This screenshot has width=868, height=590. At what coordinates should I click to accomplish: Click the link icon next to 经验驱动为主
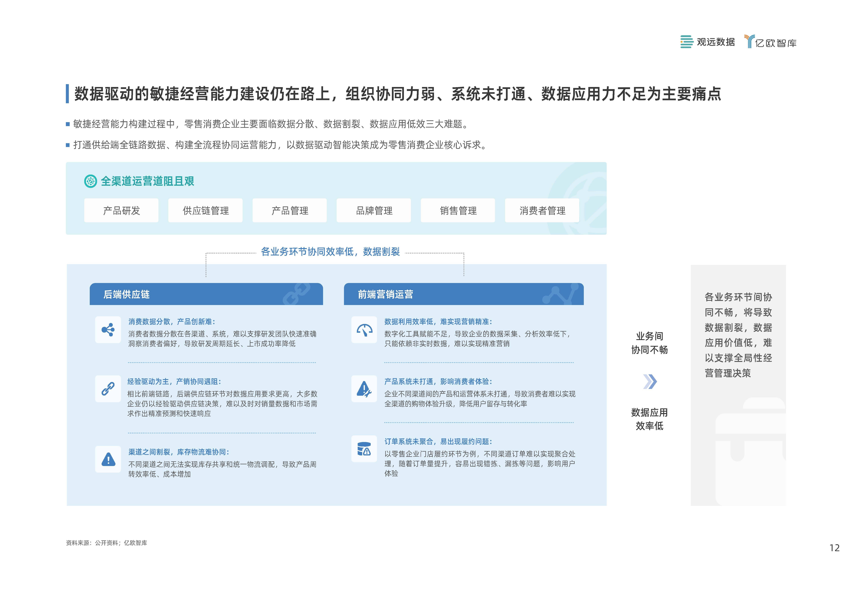108,389
